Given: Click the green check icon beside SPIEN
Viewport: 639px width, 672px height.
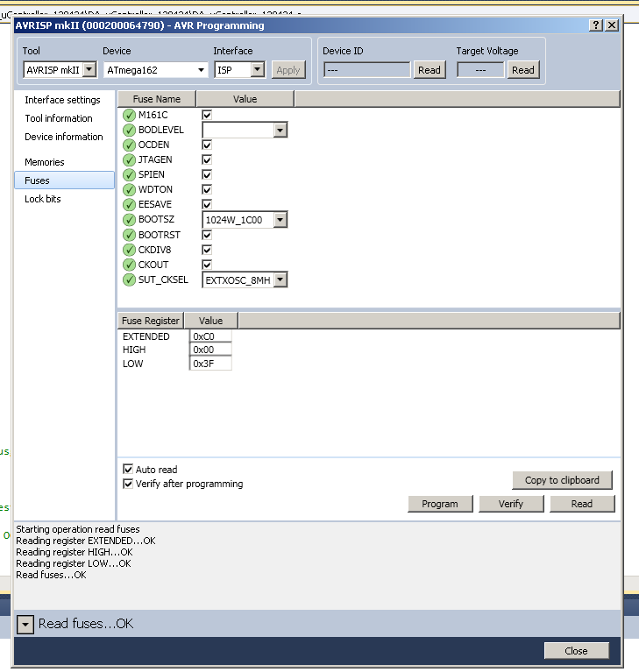Looking at the screenshot, I should pyautogui.click(x=129, y=175).
